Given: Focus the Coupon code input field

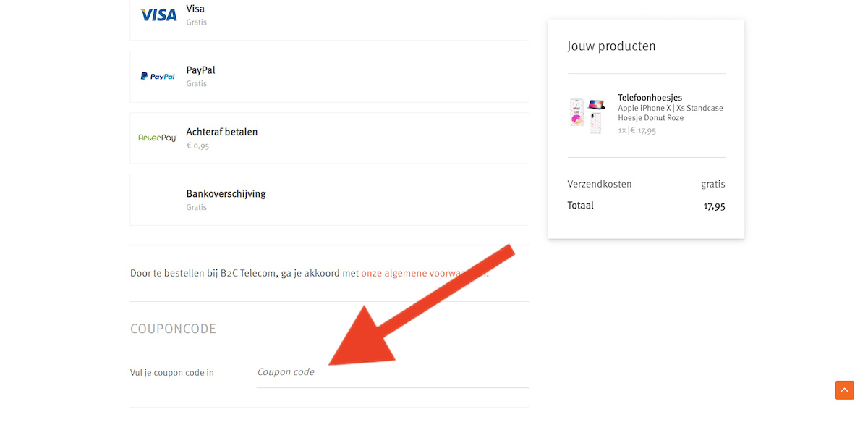Looking at the screenshot, I should (393, 372).
